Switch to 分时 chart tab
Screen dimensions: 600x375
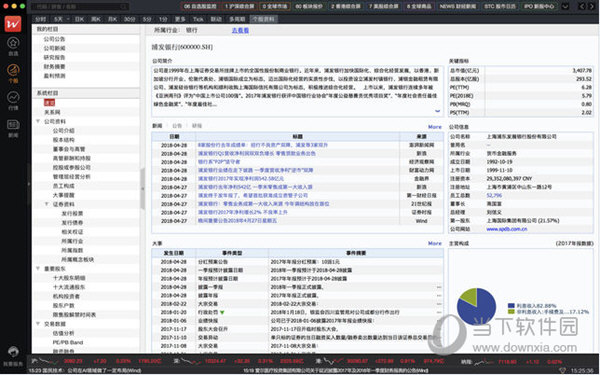pyautogui.click(x=40, y=19)
